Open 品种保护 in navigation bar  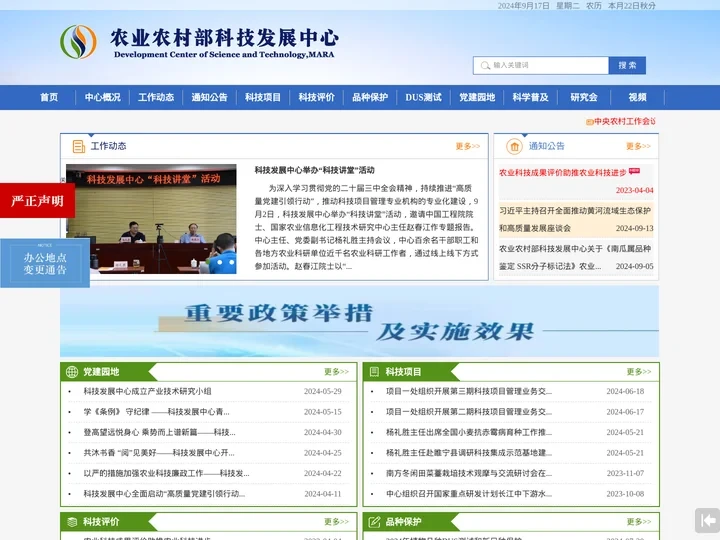coord(370,97)
